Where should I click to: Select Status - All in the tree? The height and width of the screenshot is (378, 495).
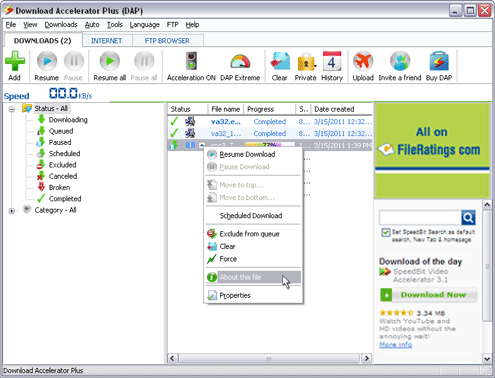(51, 108)
